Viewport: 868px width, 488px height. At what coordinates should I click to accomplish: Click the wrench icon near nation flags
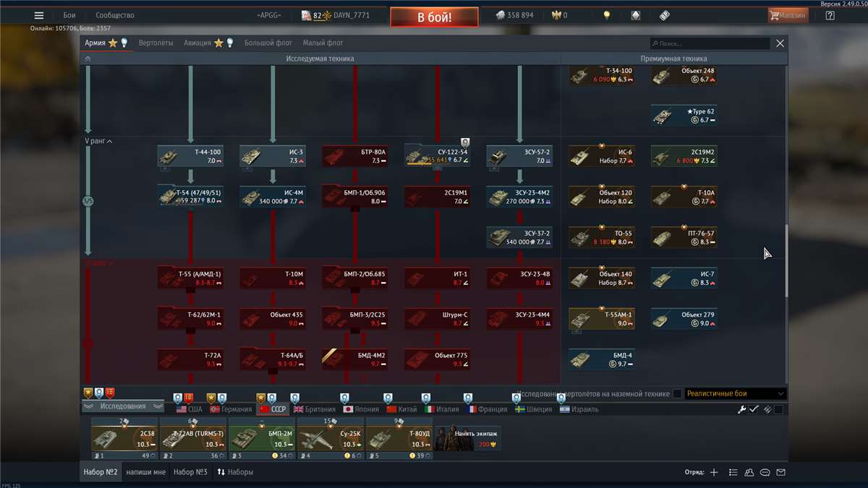point(741,409)
